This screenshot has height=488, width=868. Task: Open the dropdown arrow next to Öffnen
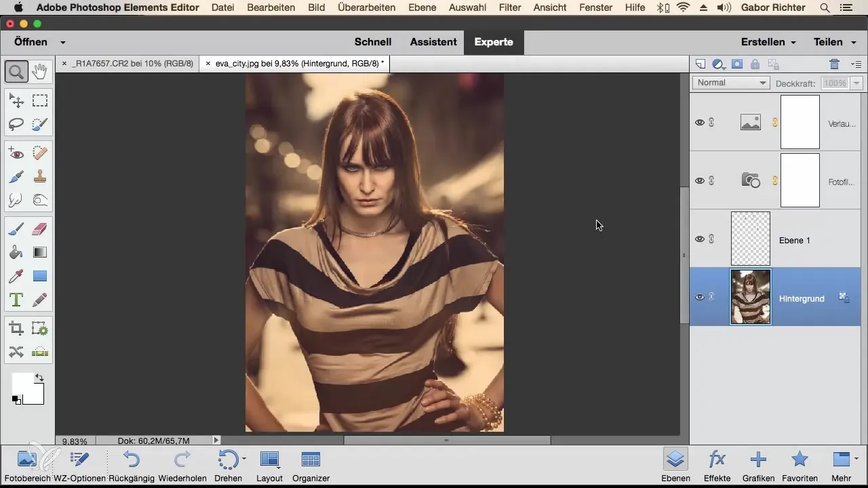tap(62, 42)
